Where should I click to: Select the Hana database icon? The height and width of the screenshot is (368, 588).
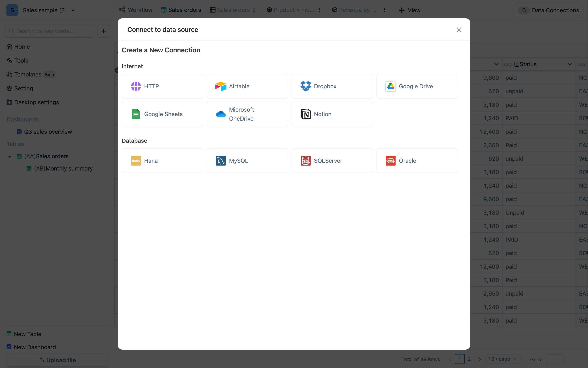[x=136, y=161]
